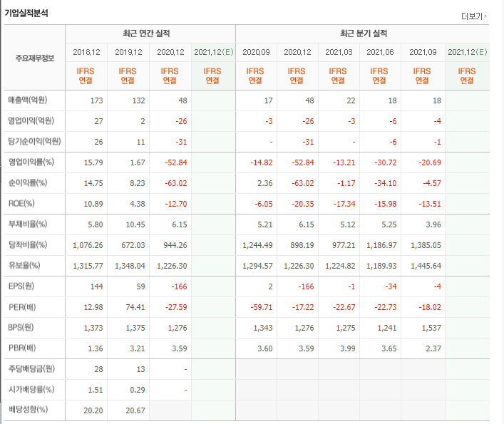This screenshot has height=424, width=504.
Task: Select the 영업이익률(%) row label
Action: [x=31, y=162]
